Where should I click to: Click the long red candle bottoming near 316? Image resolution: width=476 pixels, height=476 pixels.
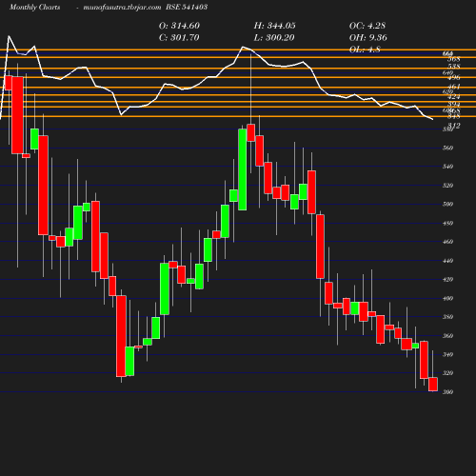121,336
